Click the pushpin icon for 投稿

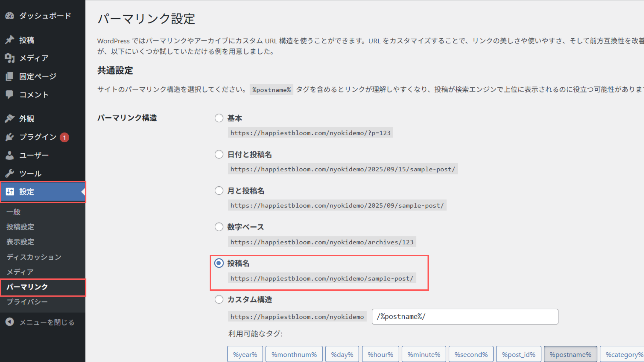10,40
